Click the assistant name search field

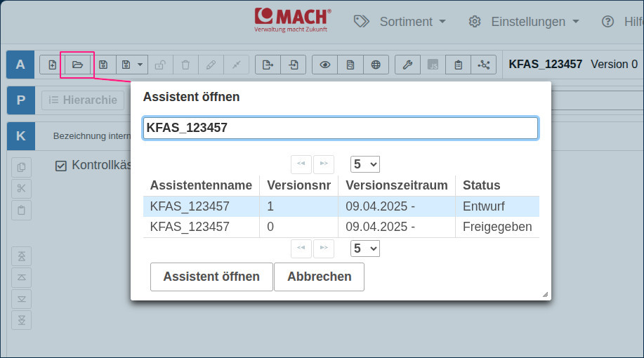coord(341,128)
